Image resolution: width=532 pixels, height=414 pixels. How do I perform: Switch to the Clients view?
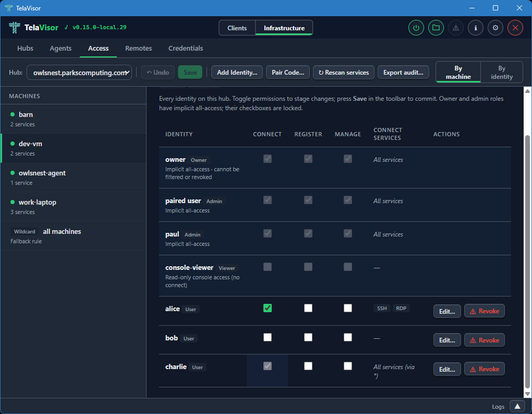click(x=237, y=28)
